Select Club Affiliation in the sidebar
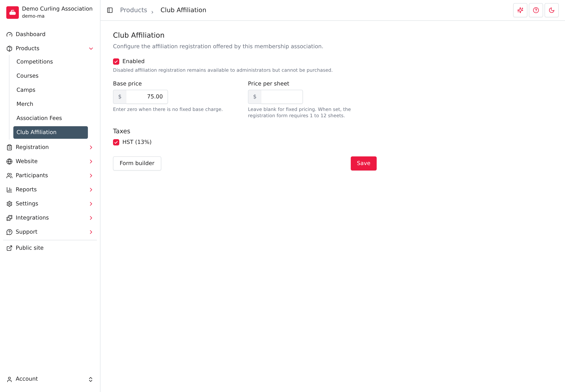 [50, 132]
